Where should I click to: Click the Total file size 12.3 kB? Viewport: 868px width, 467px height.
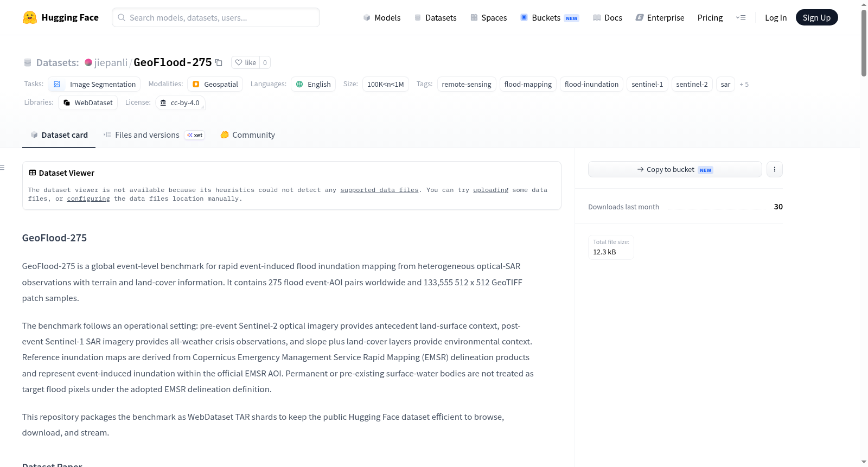tap(611, 247)
